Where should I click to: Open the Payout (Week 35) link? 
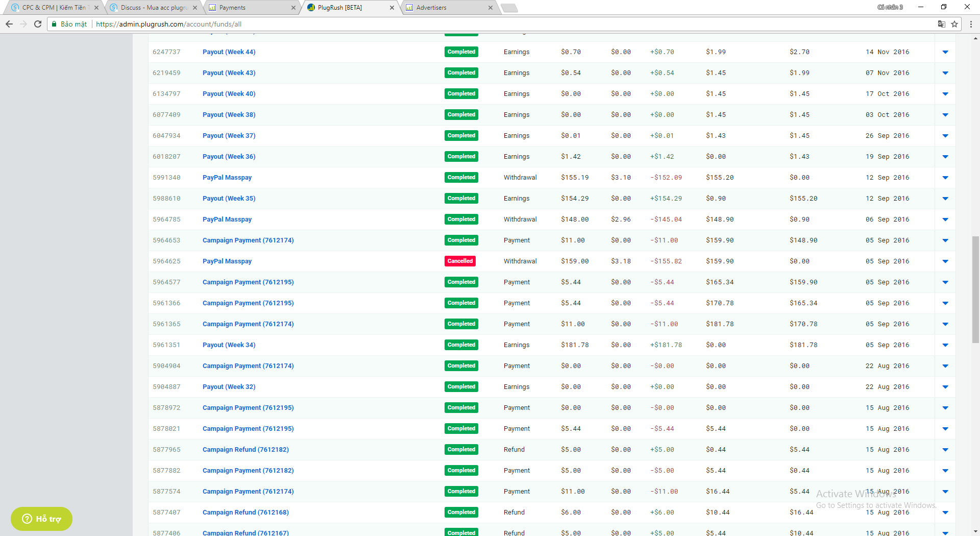[229, 199]
